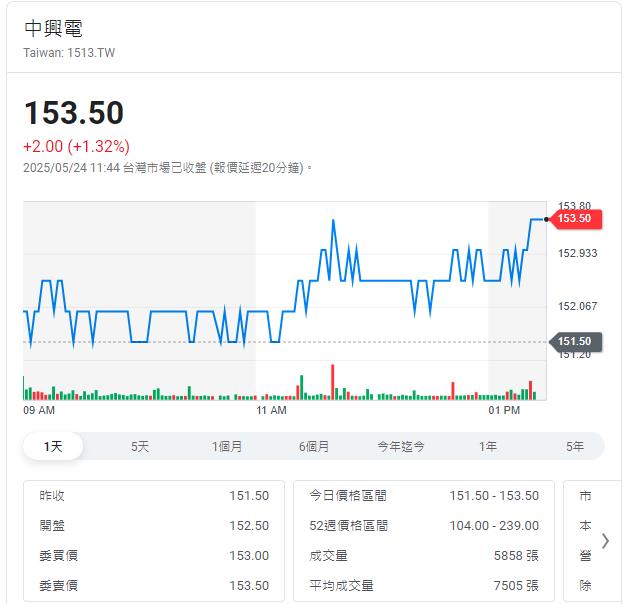Switch chart to 5天 range
Viewport: 627px width, 604px height.
[140, 446]
